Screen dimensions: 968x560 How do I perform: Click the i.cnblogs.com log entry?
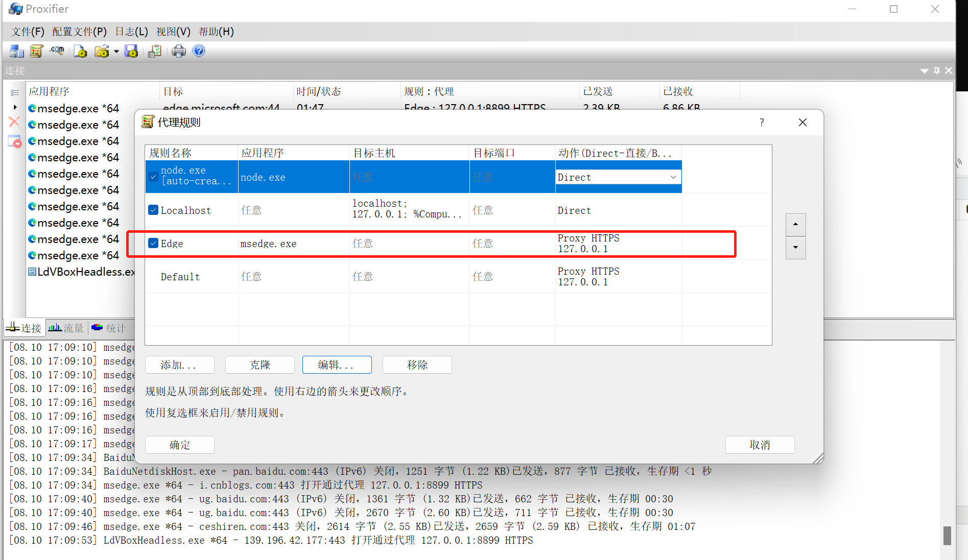246,485
